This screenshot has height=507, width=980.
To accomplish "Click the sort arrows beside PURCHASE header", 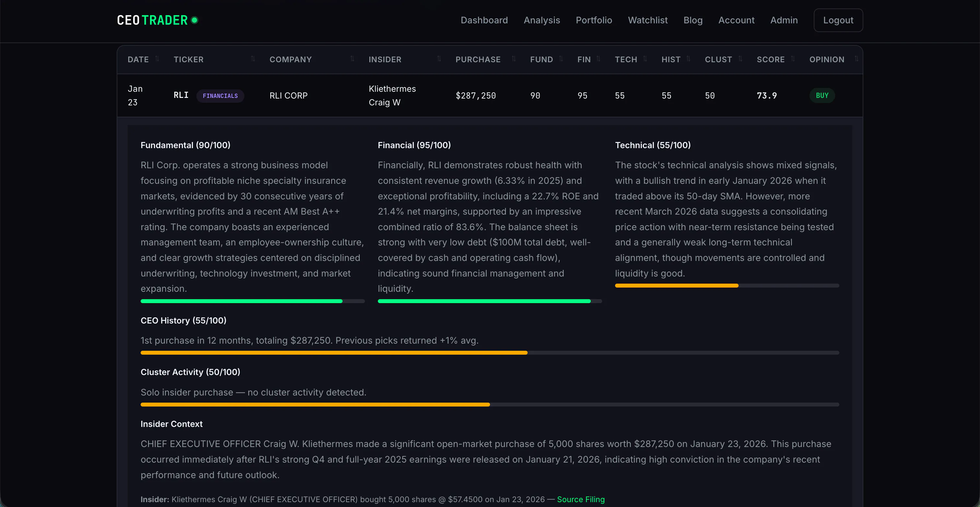I will coord(514,59).
